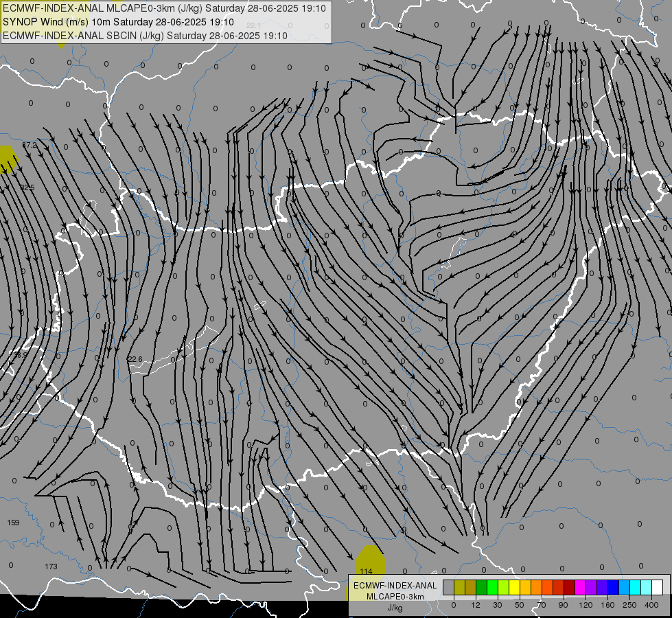Click the 22.6 value on the map
This screenshot has width=672, height=618.
click(135, 359)
